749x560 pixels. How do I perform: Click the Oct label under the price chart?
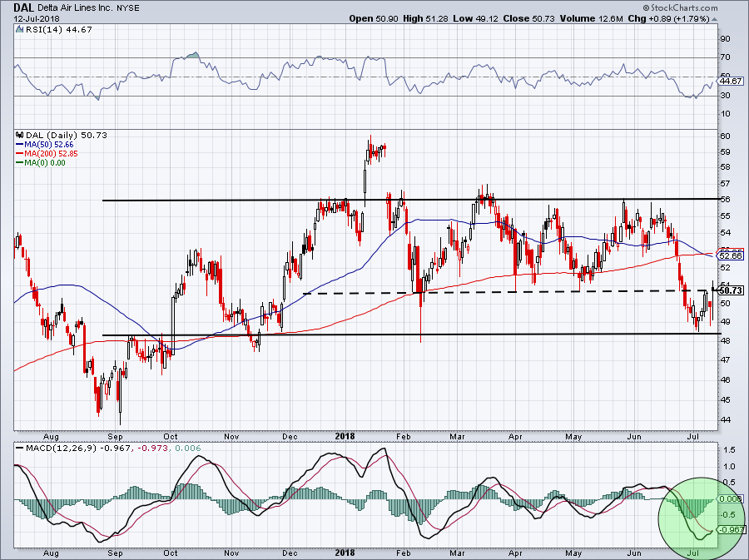(170, 436)
